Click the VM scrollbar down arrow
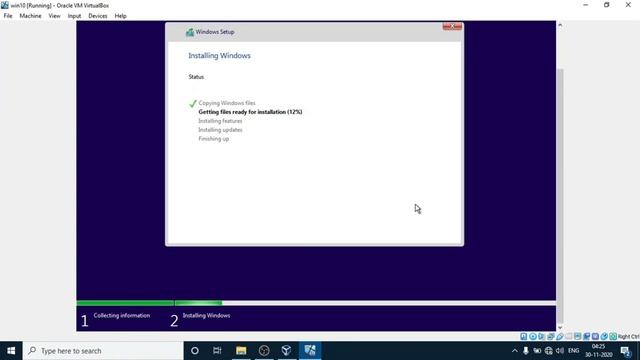The height and width of the screenshot is (360, 640). pyautogui.click(x=560, y=327)
